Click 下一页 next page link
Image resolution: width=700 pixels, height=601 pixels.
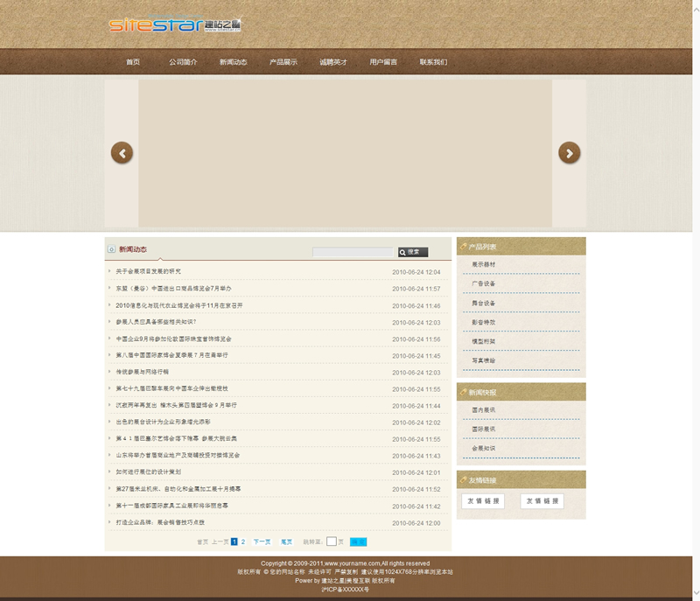tap(262, 542)
